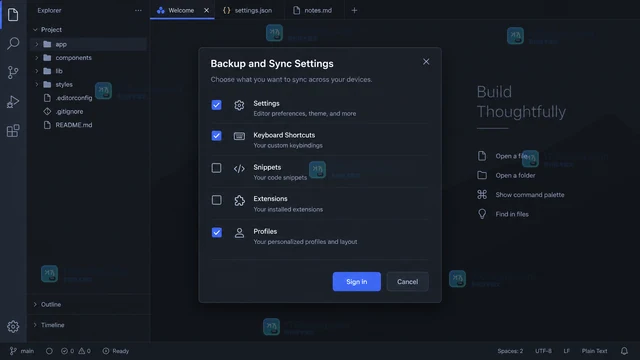Click the Open a file link
This screenshot has width=640, height=360.
tap(511, 156)
